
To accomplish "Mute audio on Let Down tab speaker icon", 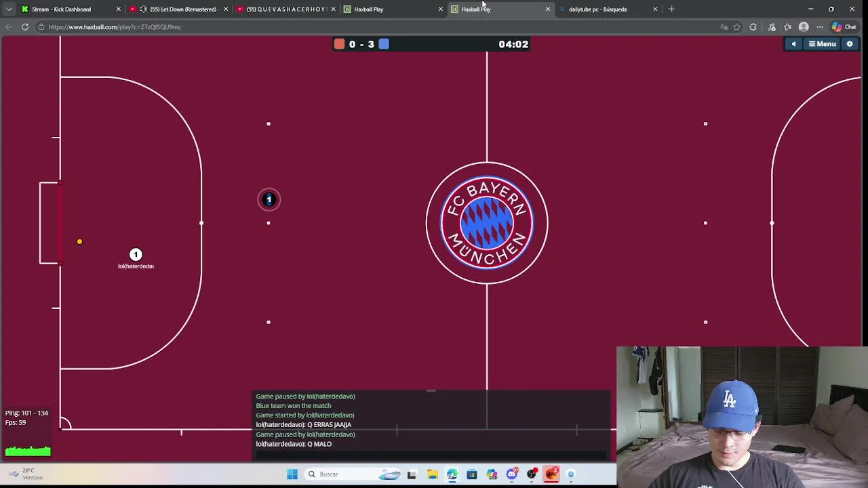I will (x=143, y=9).
